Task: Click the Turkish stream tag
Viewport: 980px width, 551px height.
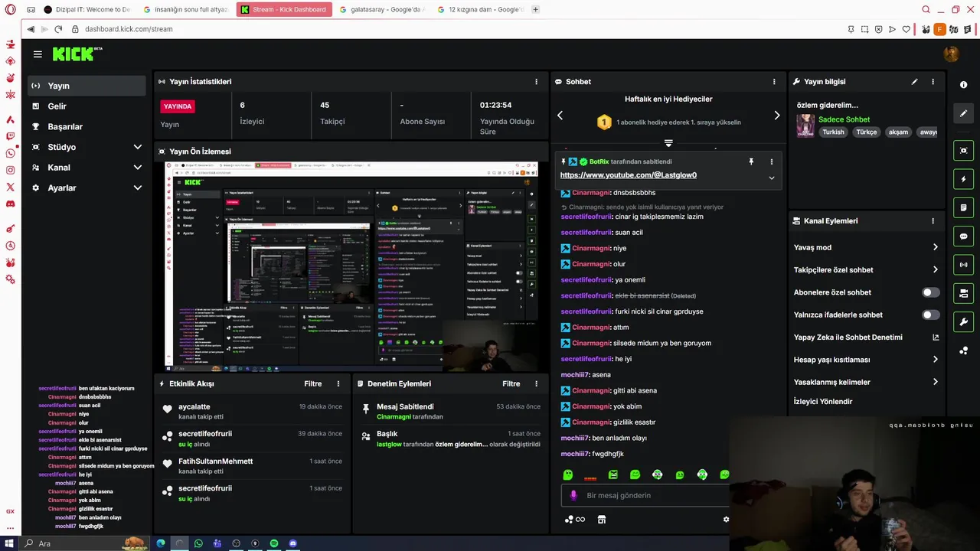Action: 833,132
